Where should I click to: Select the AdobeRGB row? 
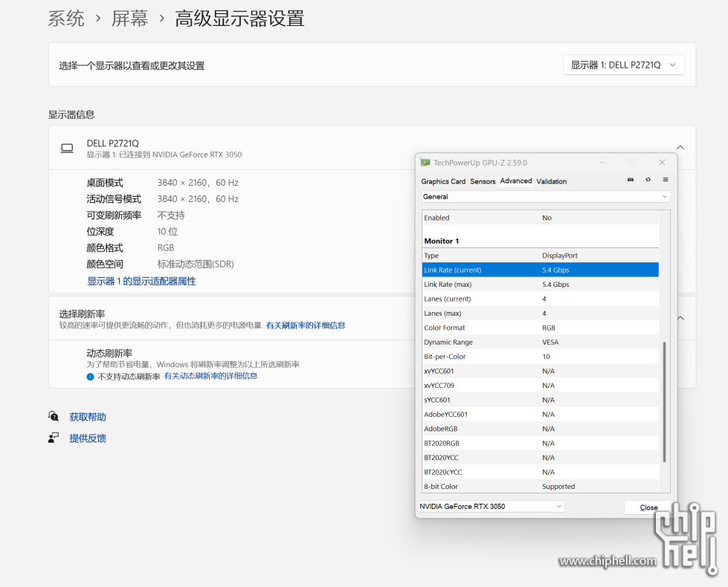(x=541, y=428)
